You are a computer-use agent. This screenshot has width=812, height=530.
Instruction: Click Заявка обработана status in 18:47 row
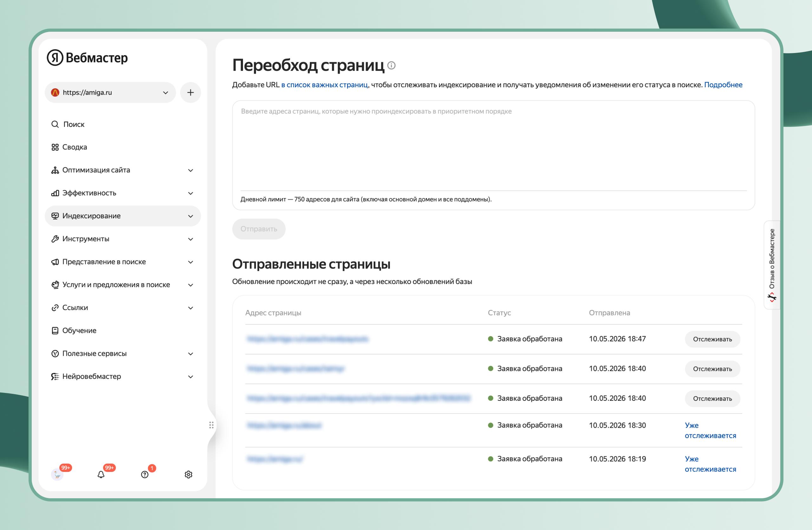tap(529, 339)
